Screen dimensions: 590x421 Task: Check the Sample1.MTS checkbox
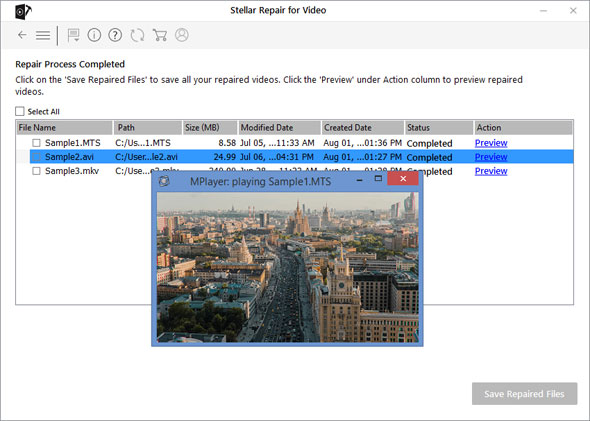click(x=36, y=143)
